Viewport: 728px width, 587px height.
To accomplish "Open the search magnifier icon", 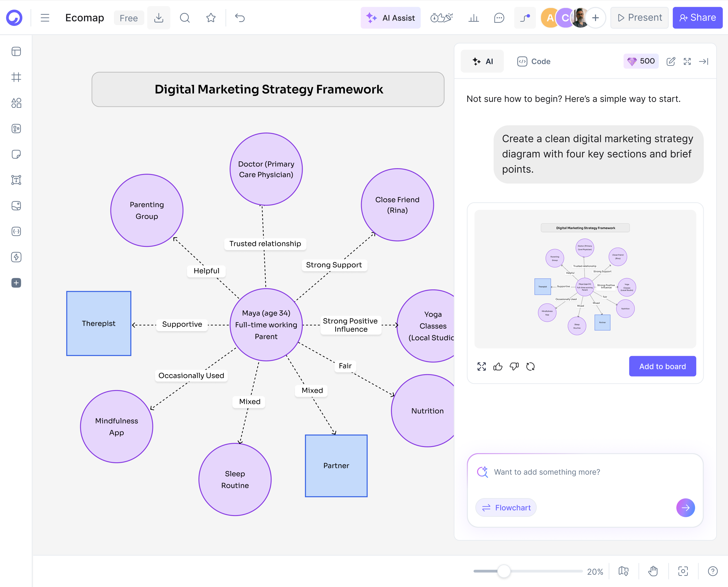I will [x=185, y=18].
